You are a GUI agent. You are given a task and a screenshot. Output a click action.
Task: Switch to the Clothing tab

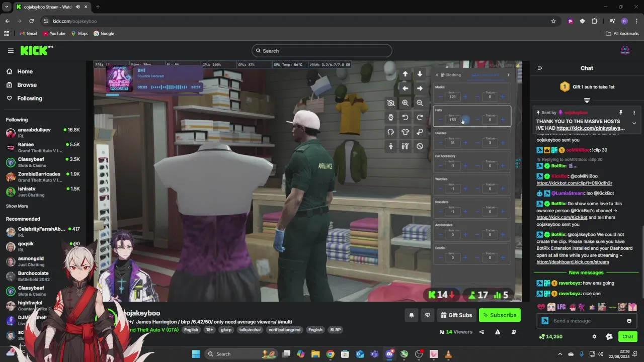(x=451, y=75)
